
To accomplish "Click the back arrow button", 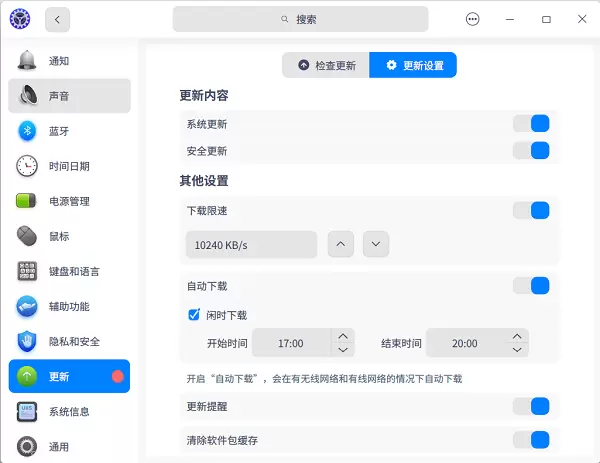I will (x=58, y=19).
